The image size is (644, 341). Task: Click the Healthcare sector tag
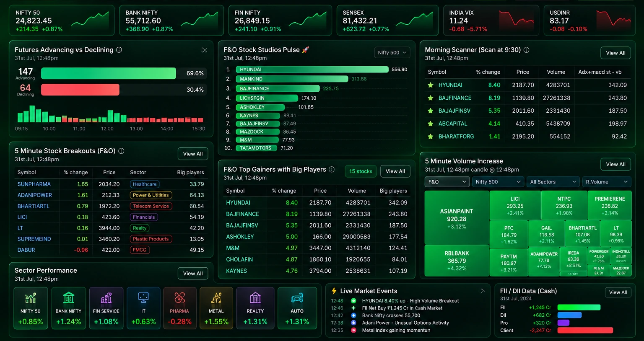pos(145,184)
